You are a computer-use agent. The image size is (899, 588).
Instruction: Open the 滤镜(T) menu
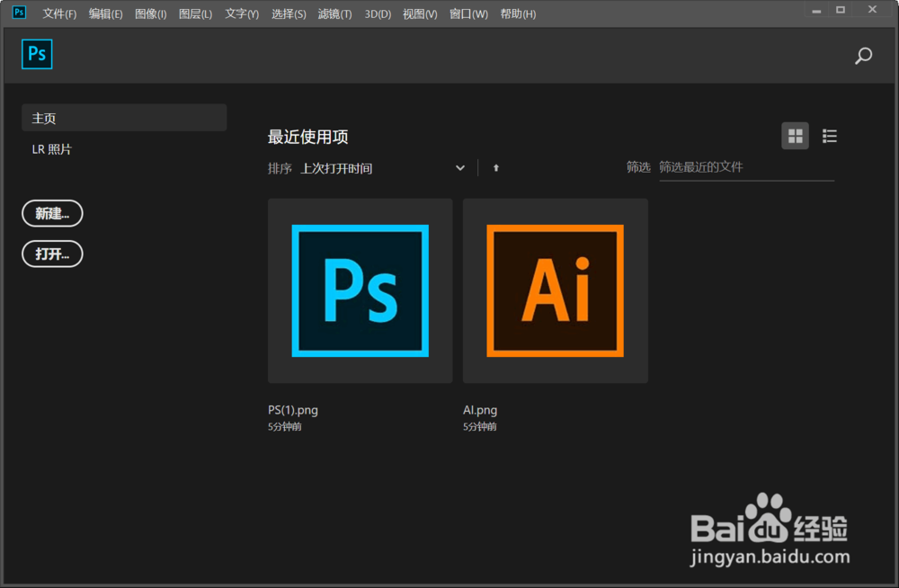pyautogui.click(x=334, y=13)
